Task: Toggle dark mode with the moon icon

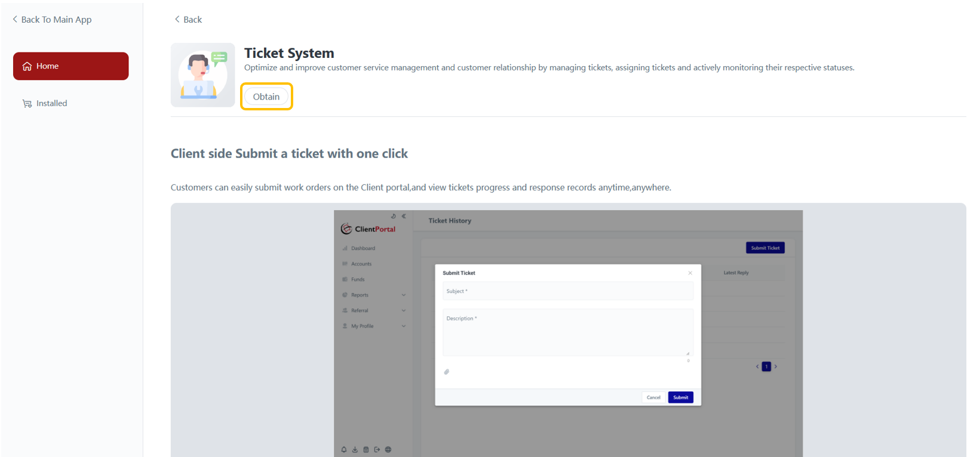Action: (x=393, y=216)
